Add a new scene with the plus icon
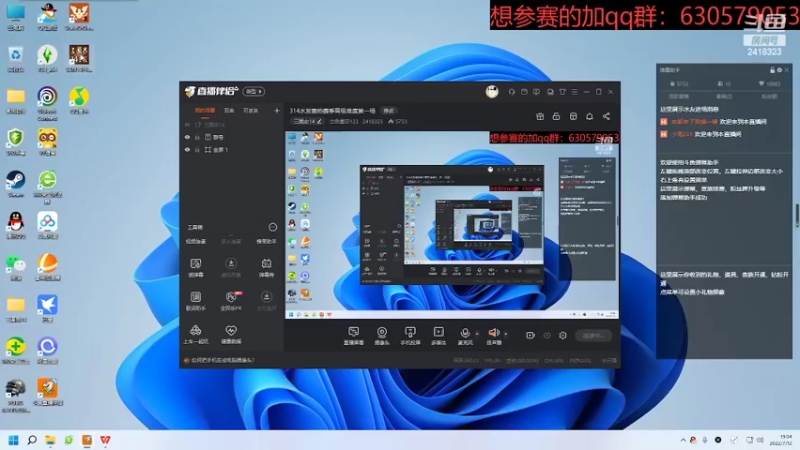The height and width of the screenshot is (450, 800). (x=277, y=110)
